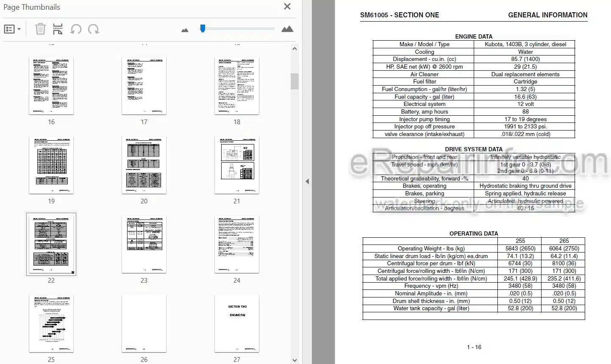Click Brakes, parking row label
The image size is (611, 364).
(425, 194)
